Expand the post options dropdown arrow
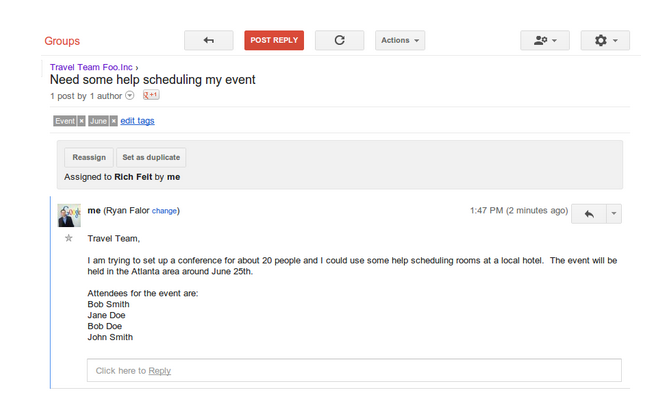671x408 pixels. click(614, 214)
